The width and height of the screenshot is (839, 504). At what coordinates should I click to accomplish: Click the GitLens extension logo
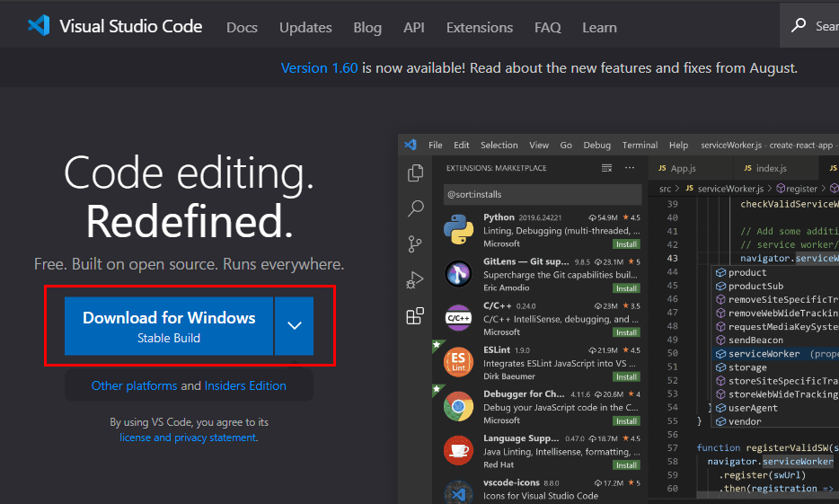458,273
